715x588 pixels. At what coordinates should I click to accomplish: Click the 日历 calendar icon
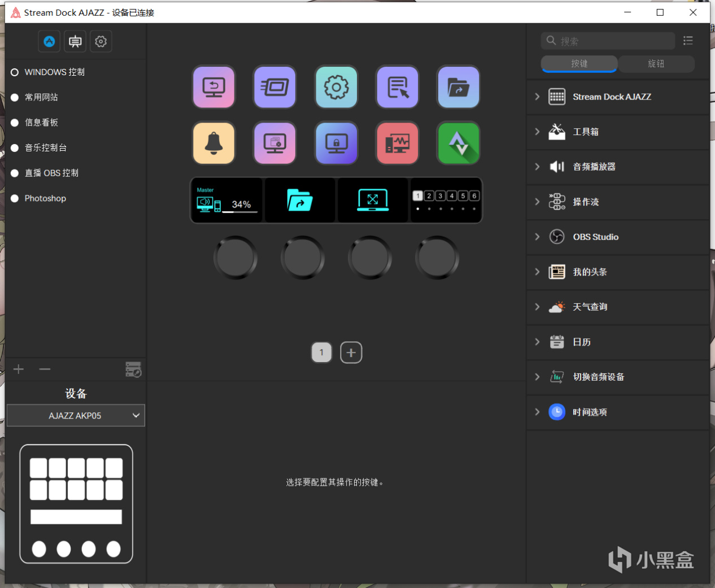click(557, 342)
